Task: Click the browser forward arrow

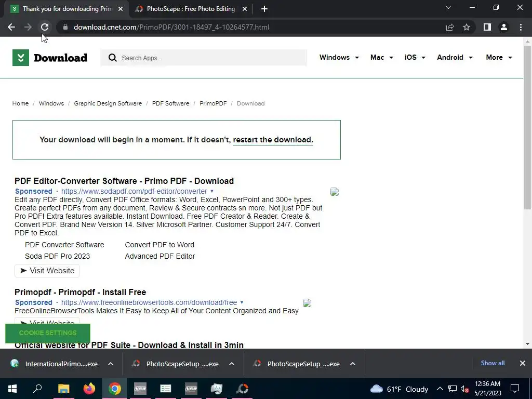Action: click(x=28, y=27)
